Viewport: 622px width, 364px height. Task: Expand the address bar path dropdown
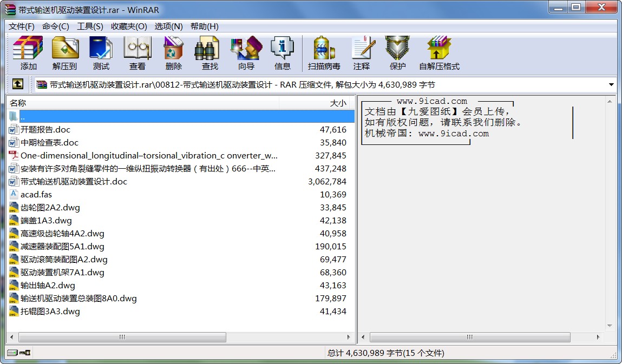pyautogui.click(x=611, y=84)
